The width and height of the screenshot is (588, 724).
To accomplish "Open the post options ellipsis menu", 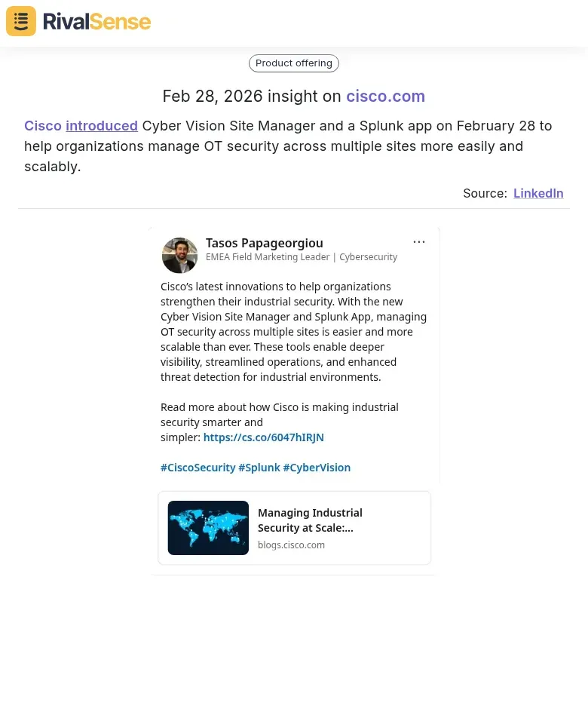I will (419, 241).
